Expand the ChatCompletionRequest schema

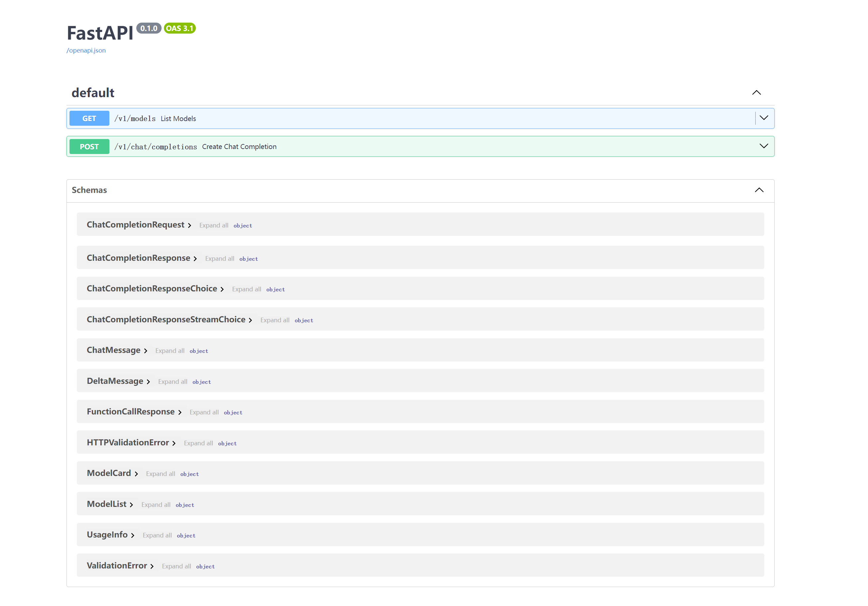tap(139, 225)
